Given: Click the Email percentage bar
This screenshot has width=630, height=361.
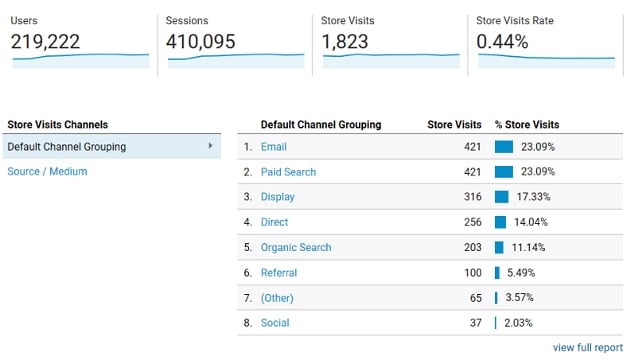Looking at the screenshot, I should click(504, 147).
